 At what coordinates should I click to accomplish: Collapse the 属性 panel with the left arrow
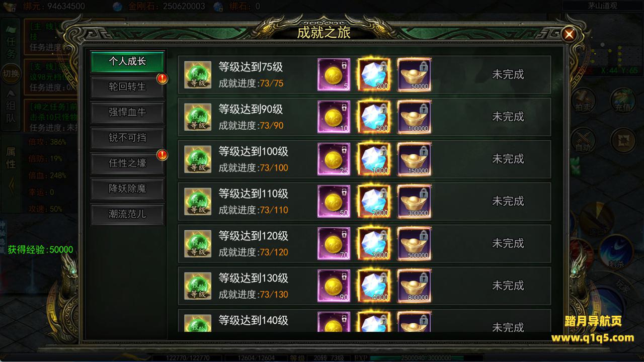coord(11,188)
